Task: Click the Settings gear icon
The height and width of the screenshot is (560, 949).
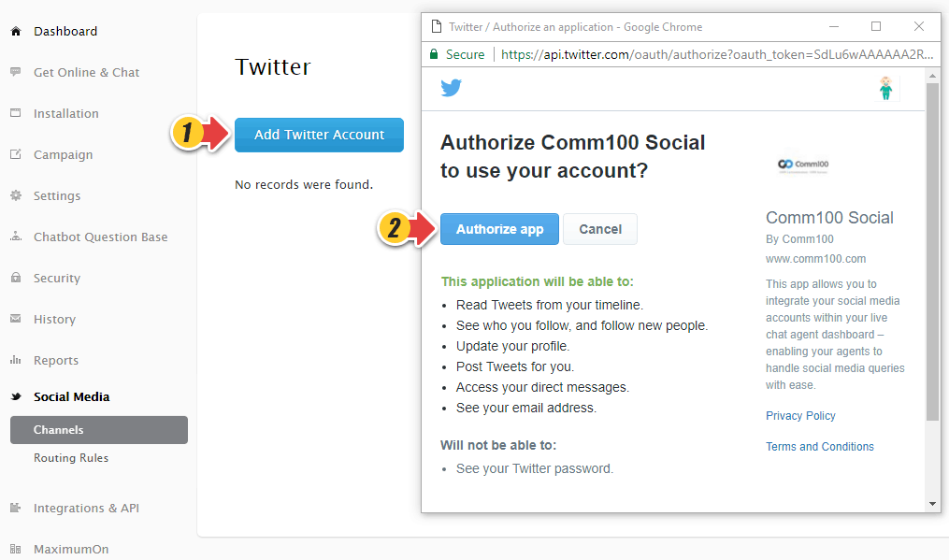Action: pyautogui.click(x=16, y=195)
